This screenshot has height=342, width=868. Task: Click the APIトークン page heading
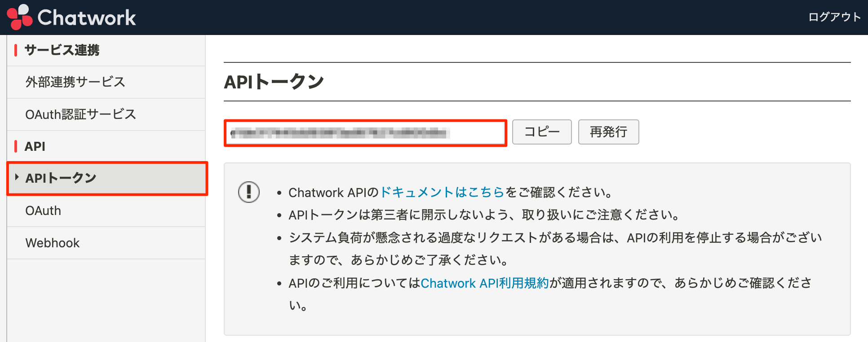pos(274,82)
